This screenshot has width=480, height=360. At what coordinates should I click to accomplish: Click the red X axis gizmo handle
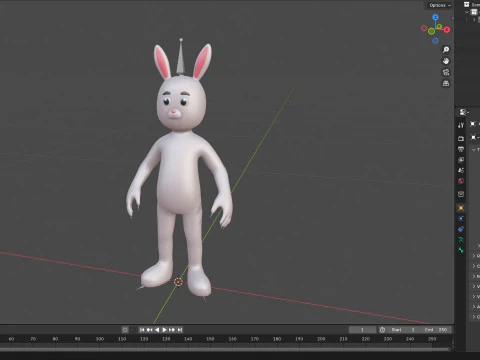click(x=447, y=30)
